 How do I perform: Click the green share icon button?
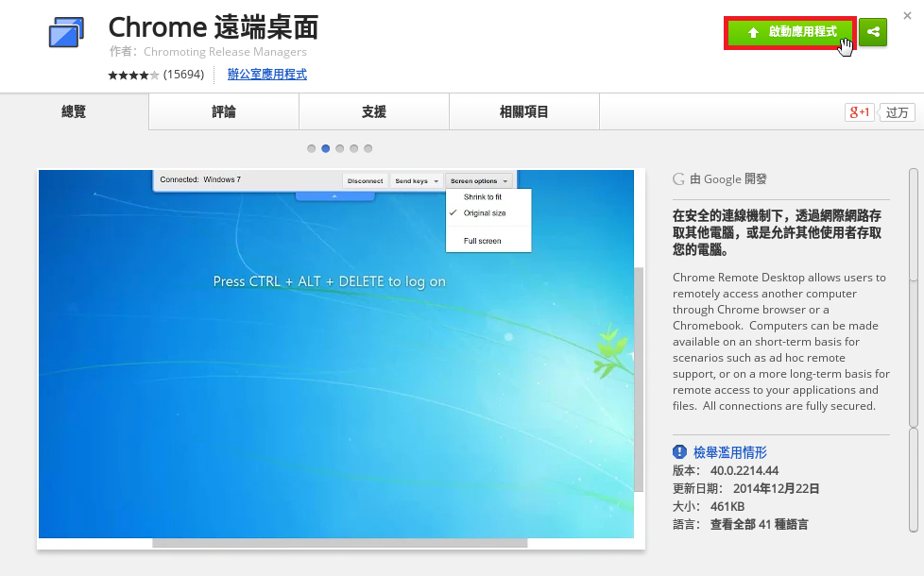click(x=873, y=32)
